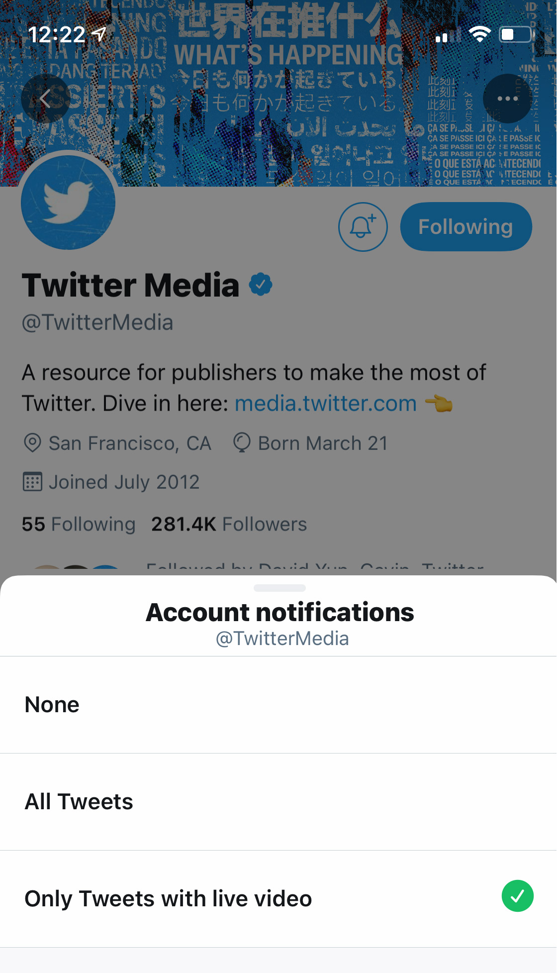Collapse the Account notifications sheet
This screenshot has width=560, height=973.
point(280,587)
